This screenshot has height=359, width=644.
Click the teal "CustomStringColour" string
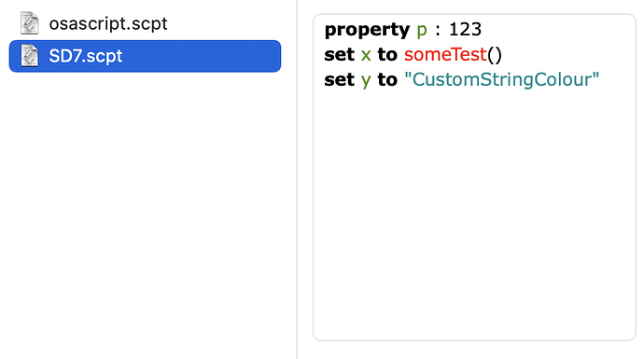click(502, 79)
